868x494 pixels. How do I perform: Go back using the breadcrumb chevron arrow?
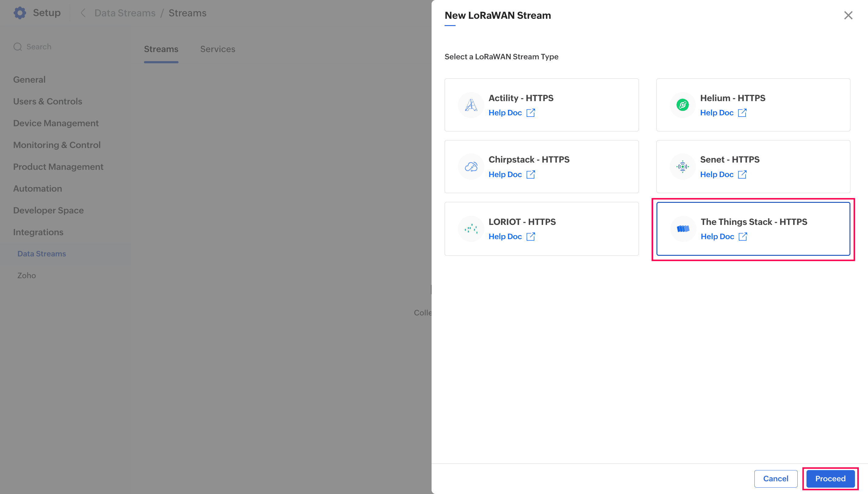click(83, 13)
